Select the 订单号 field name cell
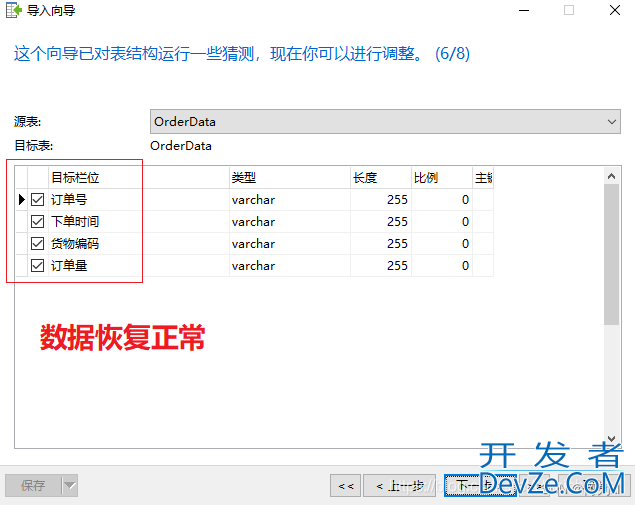Screen dimensions: 635x505 point(139,200)
